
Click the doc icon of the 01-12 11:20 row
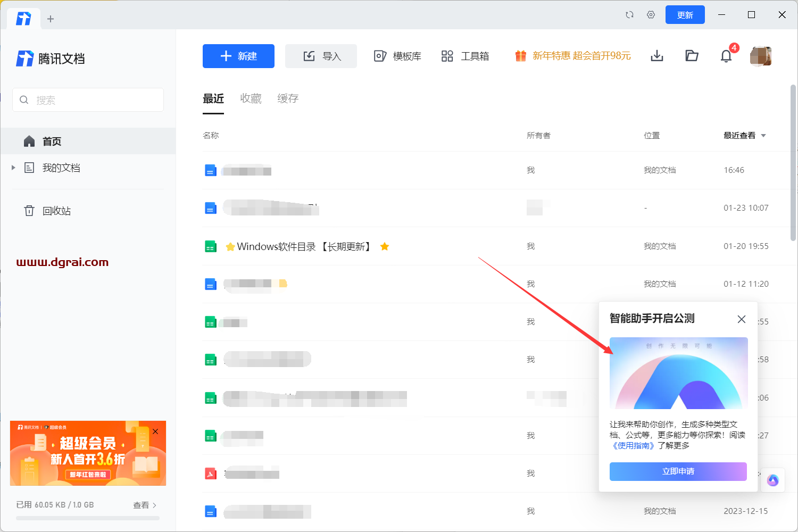211,284
